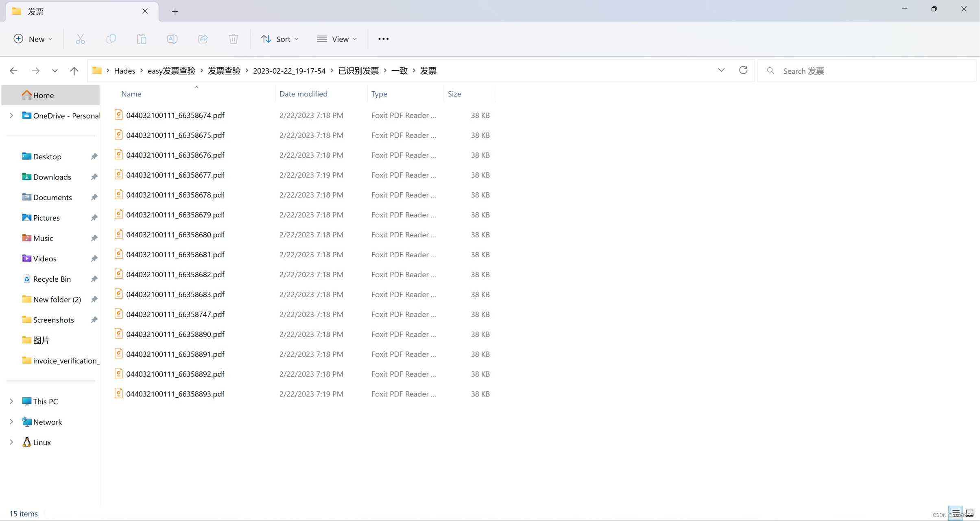980x521 pixels.
Task: Unpin New folder (2) using its pin icon
Action: [94, 299]
